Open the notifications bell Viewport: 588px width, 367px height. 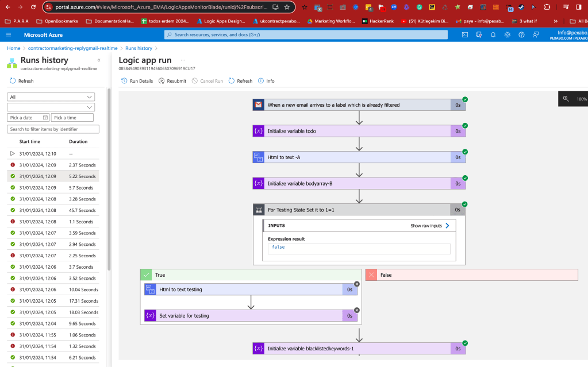[493, 34]
